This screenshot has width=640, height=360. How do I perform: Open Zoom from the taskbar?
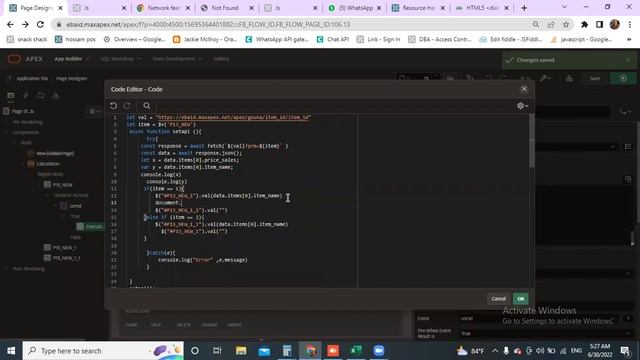click(379, 351)
